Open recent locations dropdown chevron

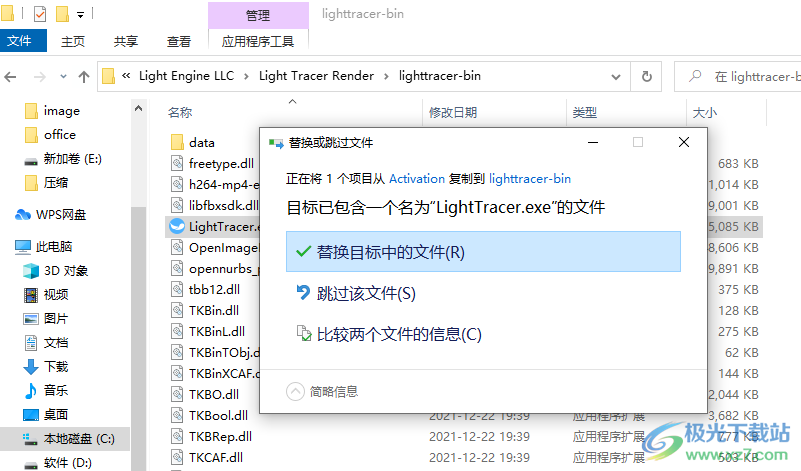click(63, 77)
